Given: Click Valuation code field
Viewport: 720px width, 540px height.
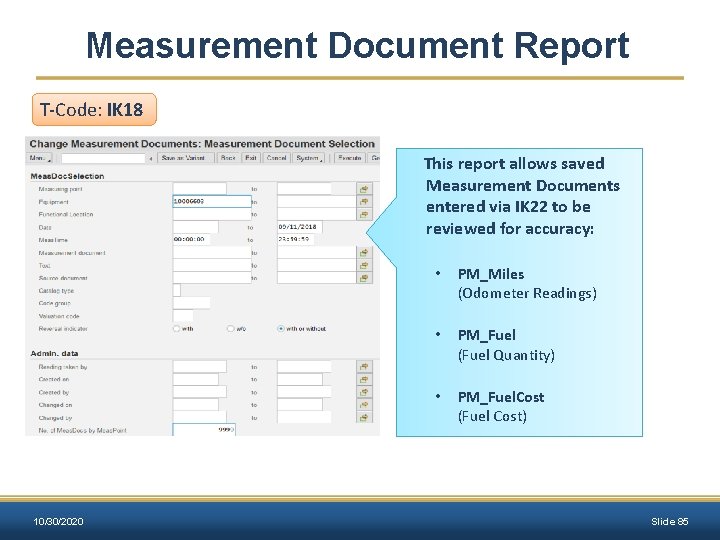Looking at the screenshot, I should 183,316.
